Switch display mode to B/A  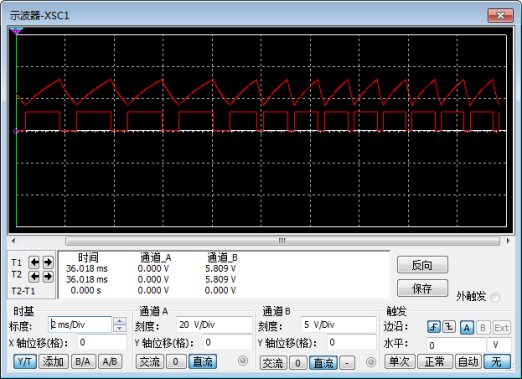(83, 362)
